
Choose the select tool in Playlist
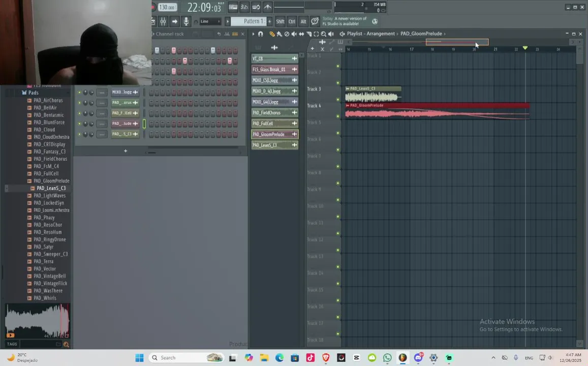tap(316, 34)
